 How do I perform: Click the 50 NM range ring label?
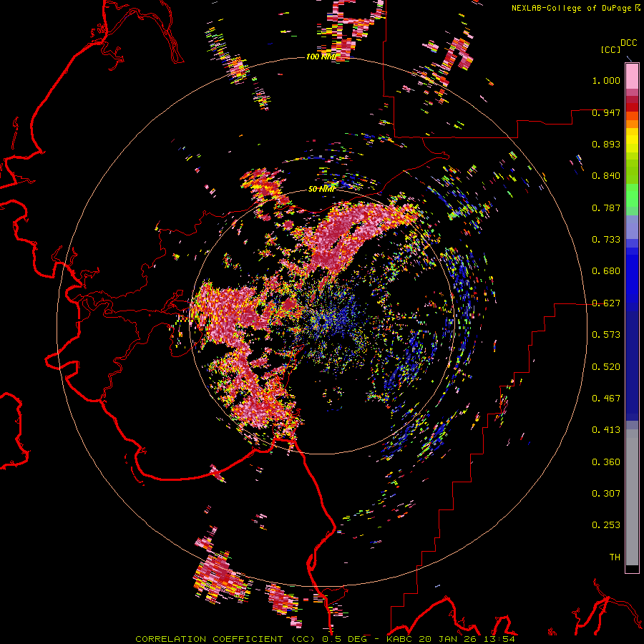(321, 189)
